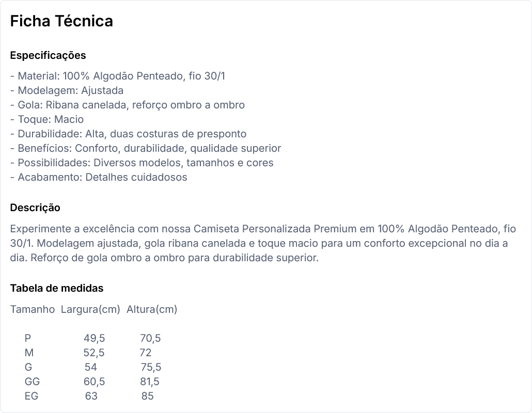Click the Gola: Ribana canelada line
This screenshot has width=532, height=413.
coord(127,105)
